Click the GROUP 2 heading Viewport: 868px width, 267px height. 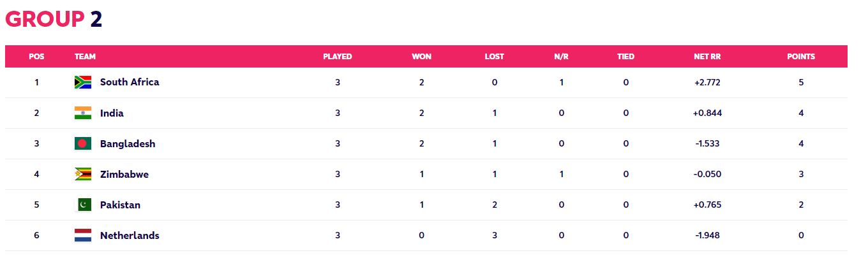(x=54, y=20)
